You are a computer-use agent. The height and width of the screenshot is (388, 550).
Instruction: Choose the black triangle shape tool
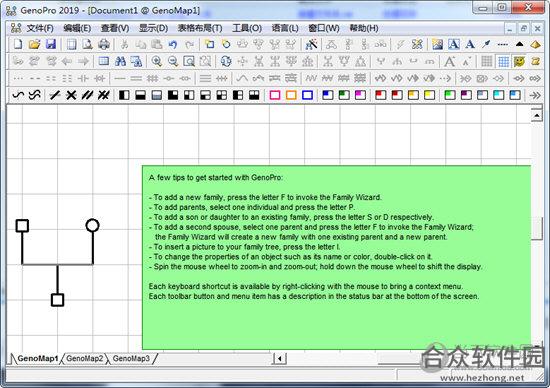519,45
